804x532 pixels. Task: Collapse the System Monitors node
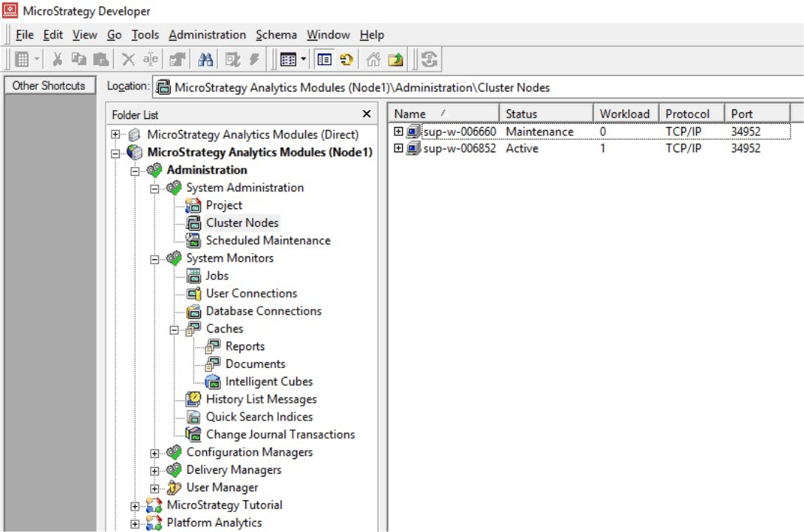click(x=154, y=260)
